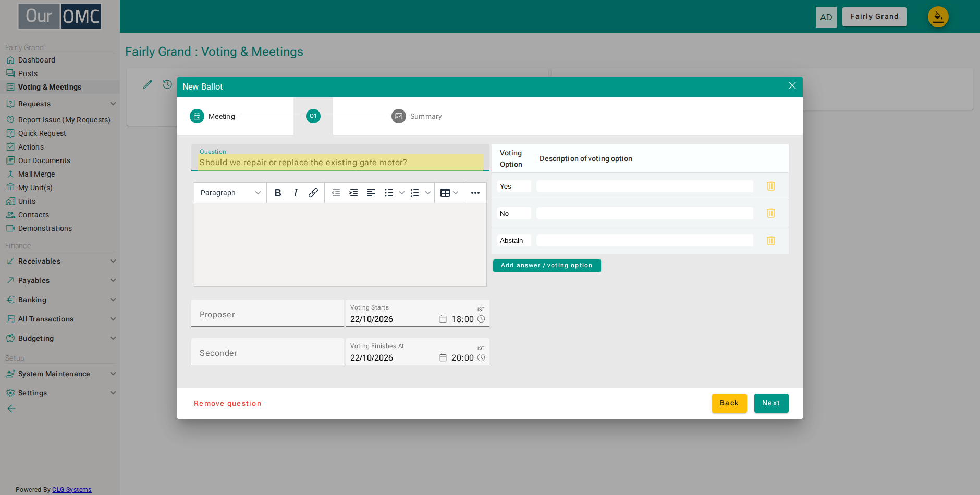The image size is (980, 495).
Task: Toggle bold formatting in editor
Action: (x=278, y=193)
